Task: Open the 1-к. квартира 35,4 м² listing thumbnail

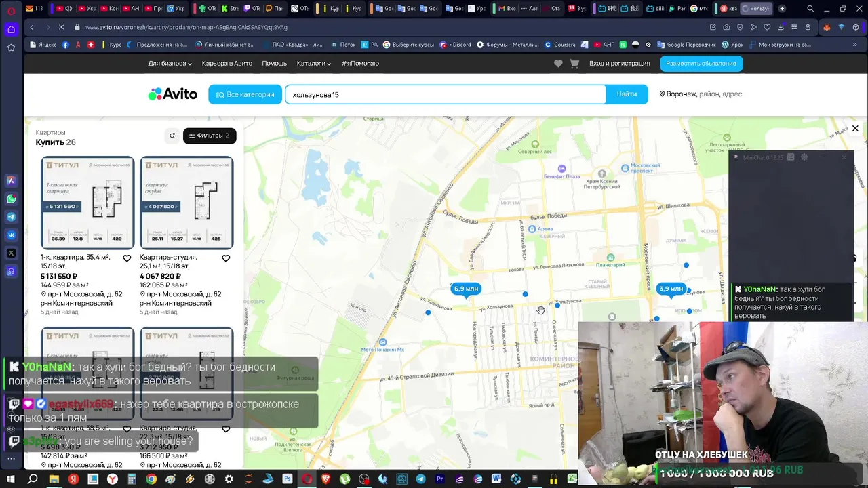Action: point(87,203)
